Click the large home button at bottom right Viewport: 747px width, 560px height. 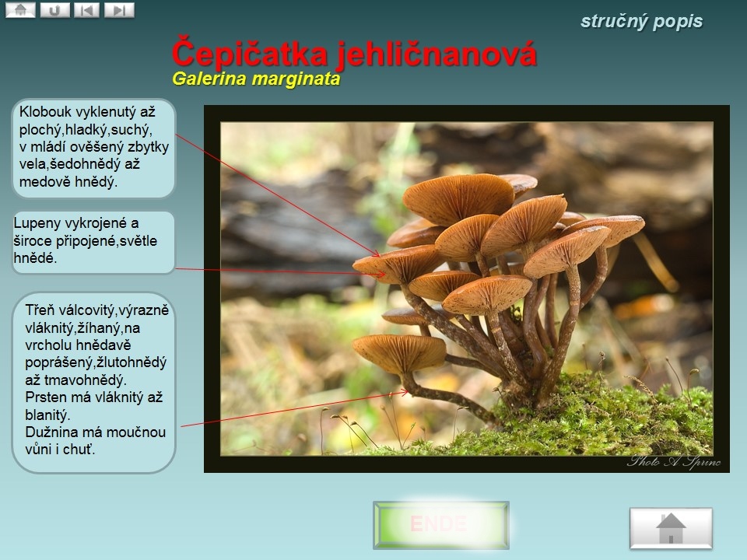(x=671, y=529)
